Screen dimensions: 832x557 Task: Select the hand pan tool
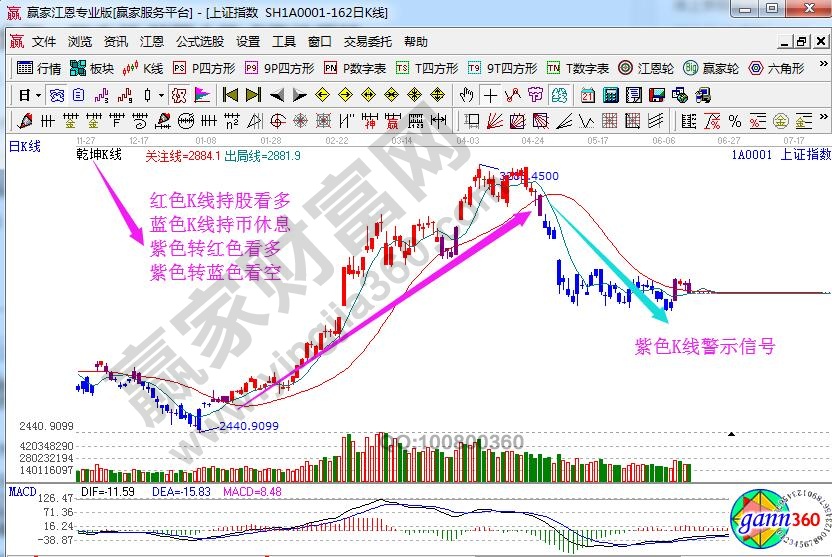(466, 96)
